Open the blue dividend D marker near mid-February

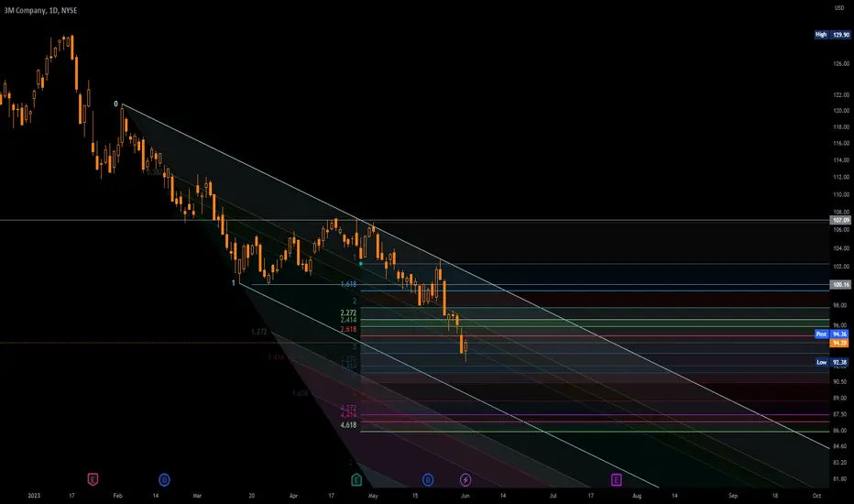click(x=164, y=480)
